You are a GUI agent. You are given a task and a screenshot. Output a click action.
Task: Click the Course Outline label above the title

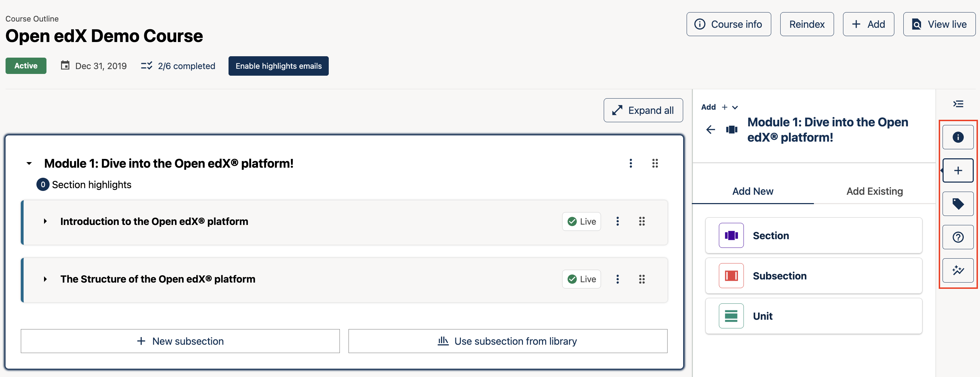pos(32,19)
